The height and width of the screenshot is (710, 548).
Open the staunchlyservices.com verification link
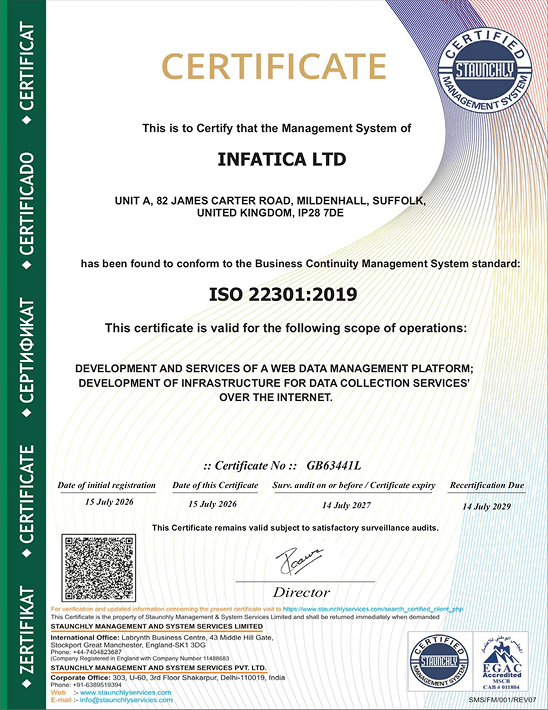click(372, 609)
